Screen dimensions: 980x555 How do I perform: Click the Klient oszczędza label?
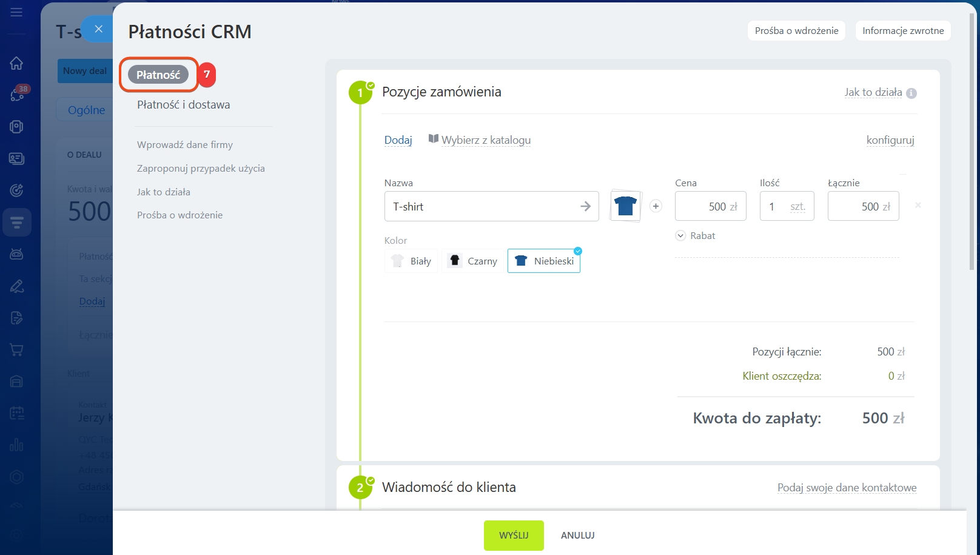(782, 376)
